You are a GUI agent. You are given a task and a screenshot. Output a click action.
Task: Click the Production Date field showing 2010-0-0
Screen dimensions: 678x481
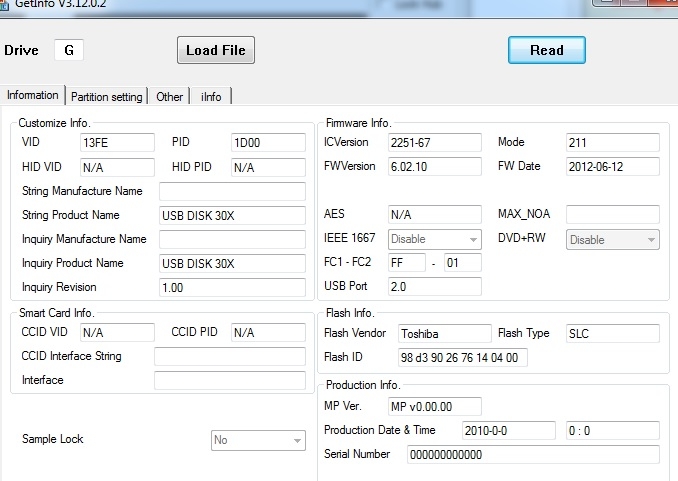point(508,431)
